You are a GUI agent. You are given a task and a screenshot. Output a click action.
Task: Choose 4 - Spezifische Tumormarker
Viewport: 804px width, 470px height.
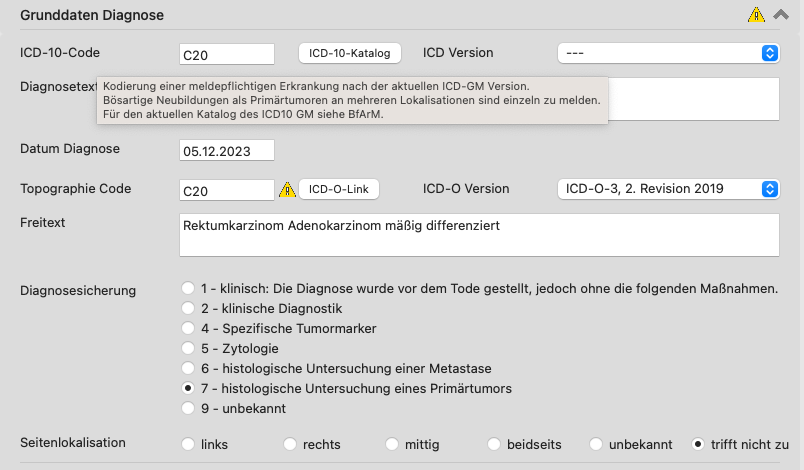(188, 328)
